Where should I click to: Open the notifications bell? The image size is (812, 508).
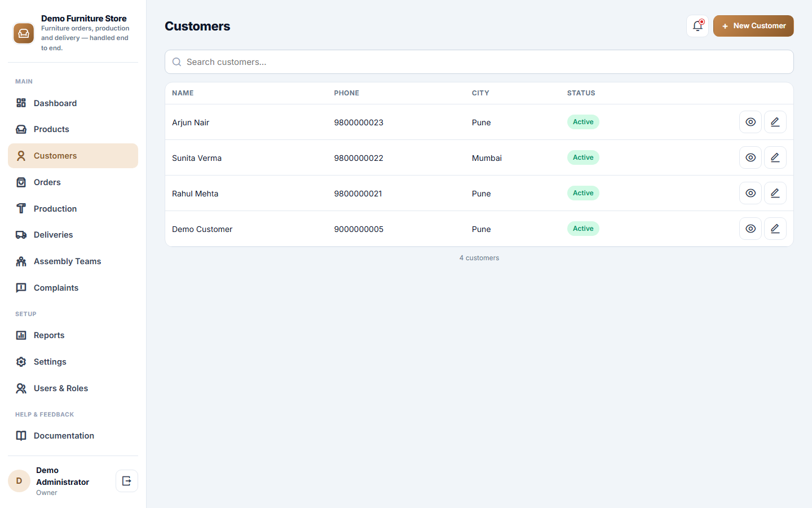click(698, 26)
